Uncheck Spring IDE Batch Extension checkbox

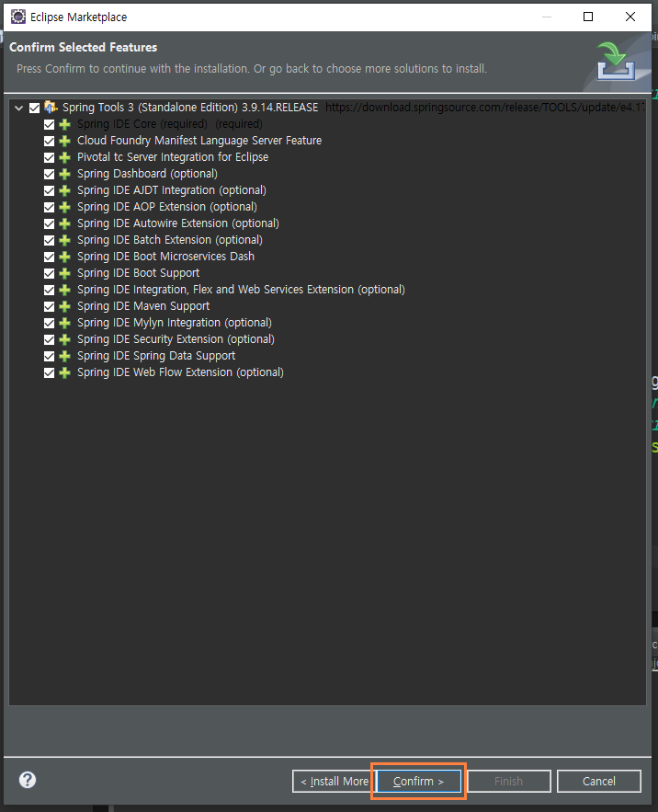pos(50,240)
